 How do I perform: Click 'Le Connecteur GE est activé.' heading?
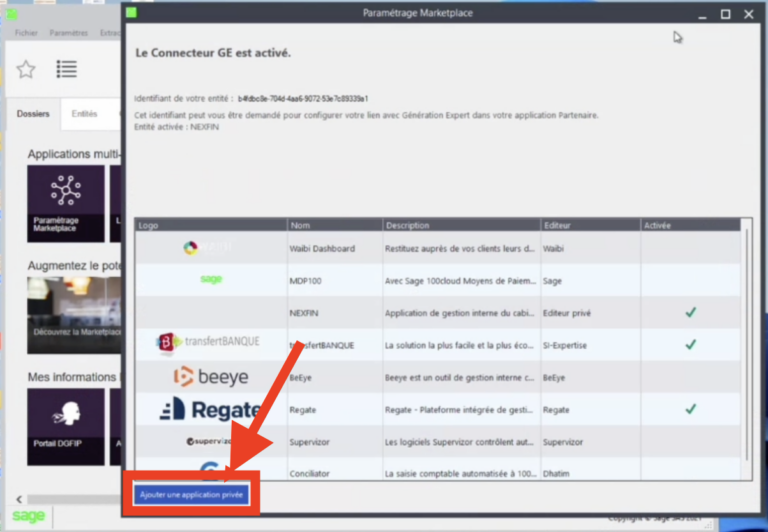(x=213, y=53)
